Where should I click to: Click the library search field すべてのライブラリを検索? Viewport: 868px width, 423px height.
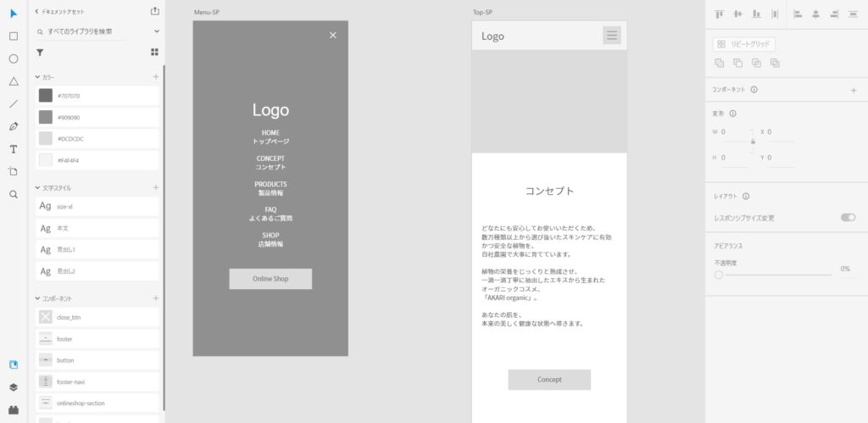pyautogui.click(x=82, y=31)
